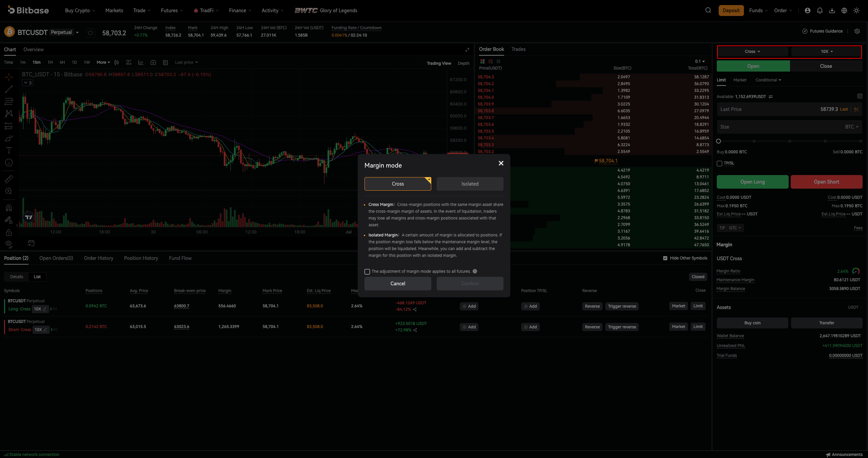868x458 pixels.
Task: Expand the Conditional order dropdown
Action: point(768,80)
